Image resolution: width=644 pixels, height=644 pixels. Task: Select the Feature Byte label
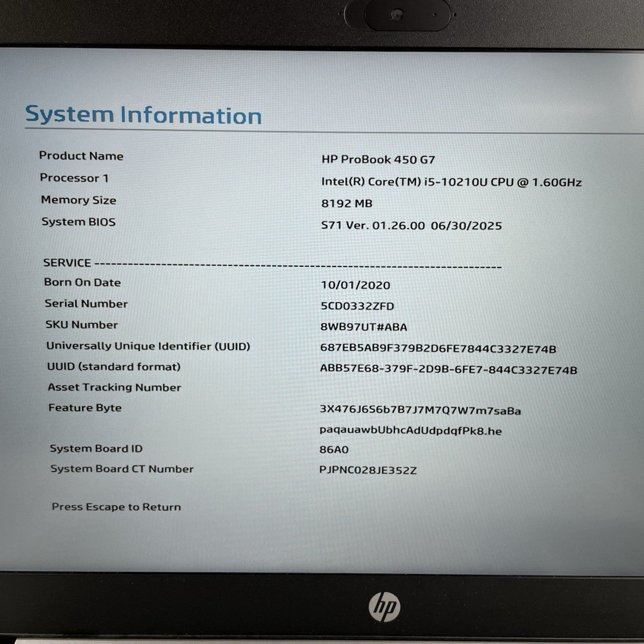[x=85, y=408]
